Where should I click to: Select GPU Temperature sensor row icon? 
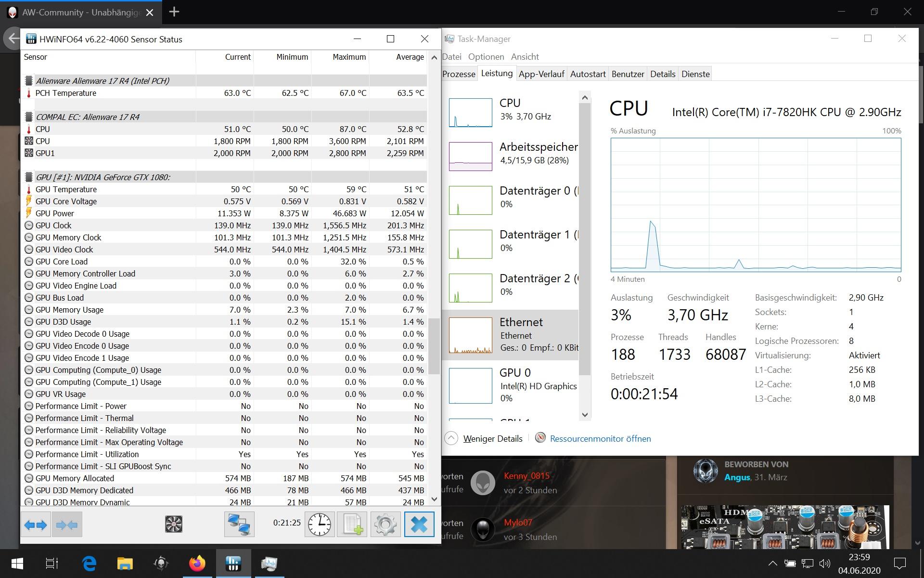pyautogui.click(x=29, y=189)
